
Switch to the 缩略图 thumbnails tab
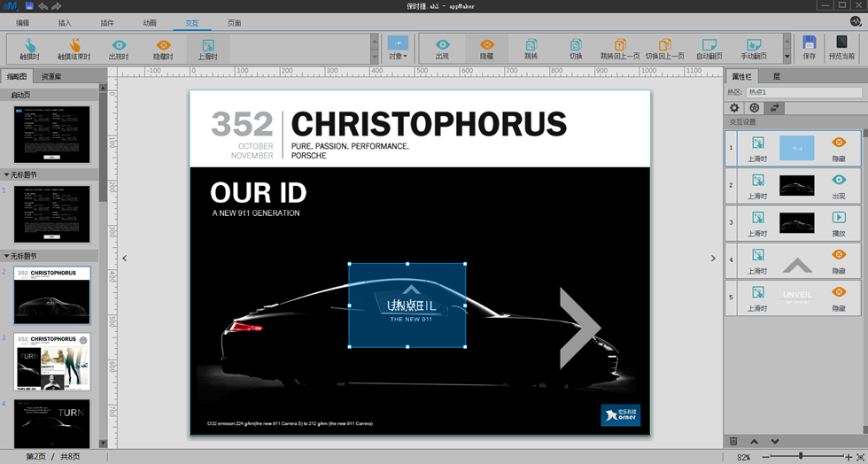(x=17, y=76)
